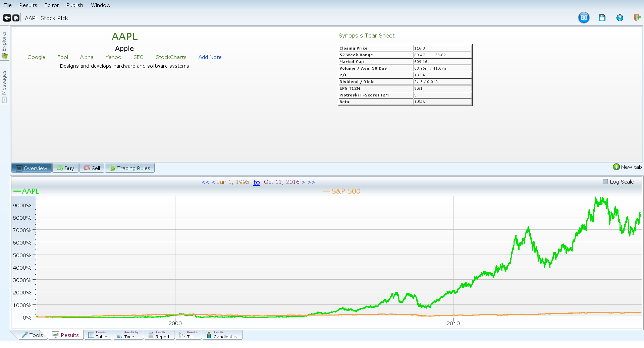Viewport: 644px width, 348px height.
Task: Open the Messages side panel
Action: 4,85
